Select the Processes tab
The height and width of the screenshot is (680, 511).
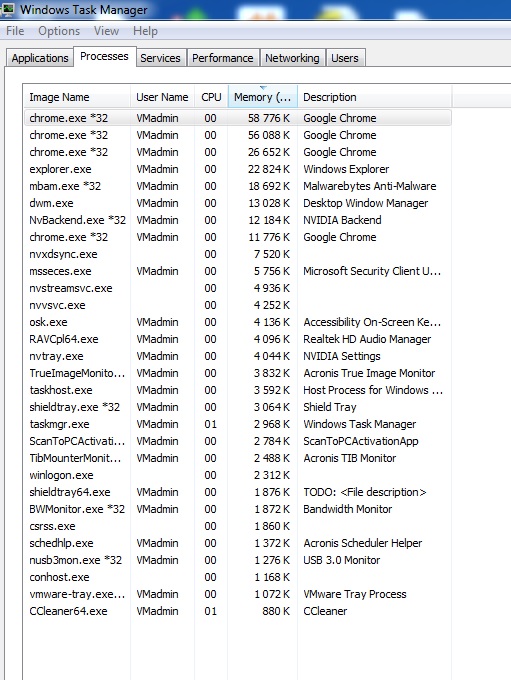point(105,56)
